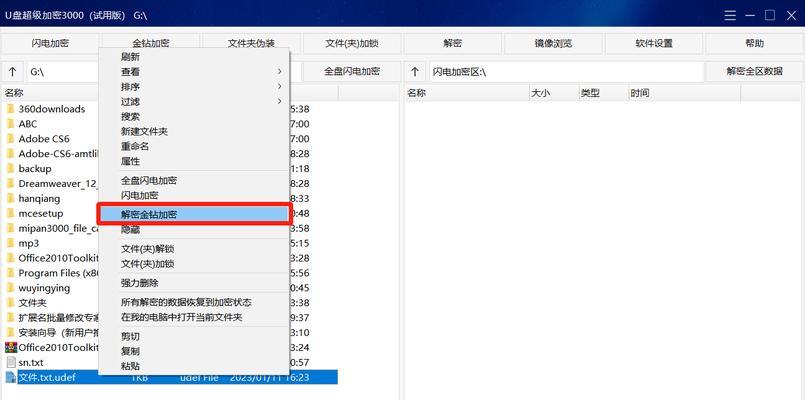
Task: Select the hanqiang folder icon
Action: [x=10, y=198]
